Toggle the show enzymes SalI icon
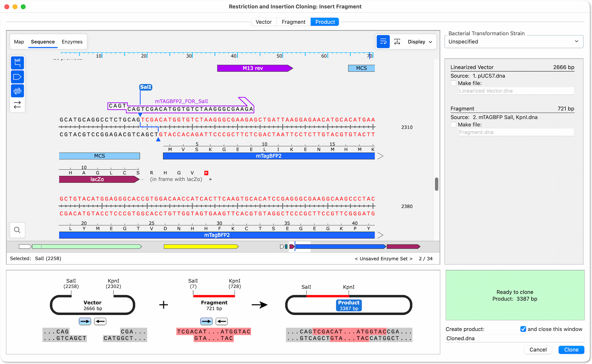Image resolution: width=592 pixels, height=364 pixels. (x=17, y=63)
